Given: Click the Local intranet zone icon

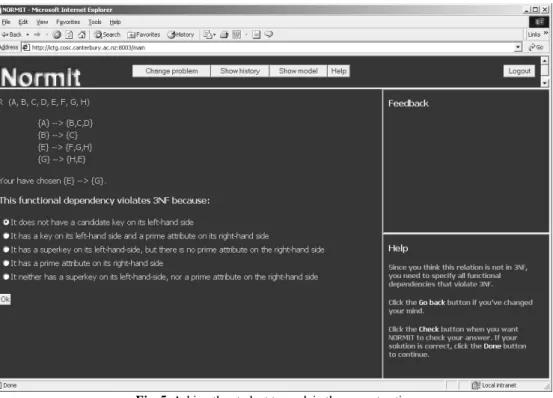Looking at the screenshot, I should [476, 385].
